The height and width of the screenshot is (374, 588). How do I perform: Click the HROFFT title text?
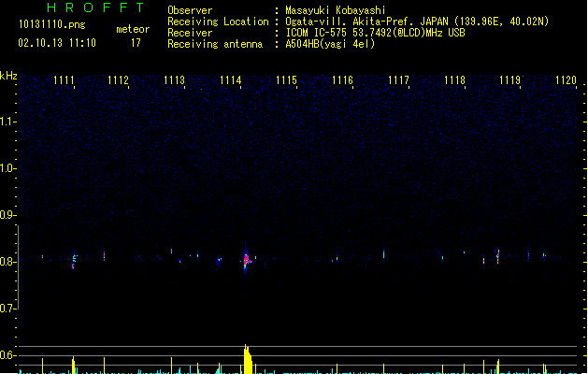(95, 7)
